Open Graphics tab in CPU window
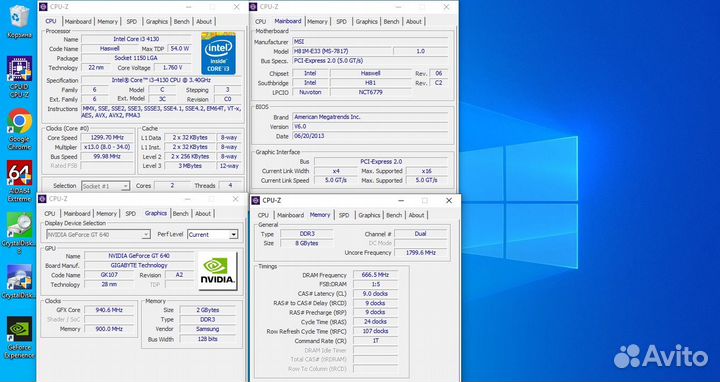This screenshot has width=720, height=382. (157, 22)
